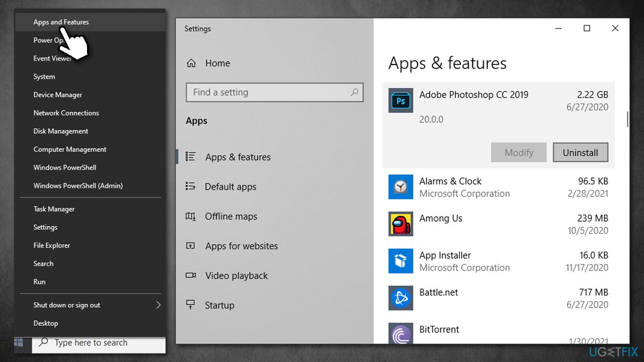Choose Search in the Win+X menu
The image size is (644, 362).
pyautogui.click(x=90, y=263)
